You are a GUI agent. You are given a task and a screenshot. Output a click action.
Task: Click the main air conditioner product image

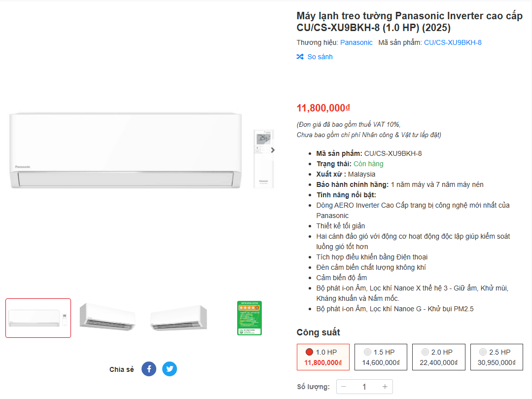[126, 150]
